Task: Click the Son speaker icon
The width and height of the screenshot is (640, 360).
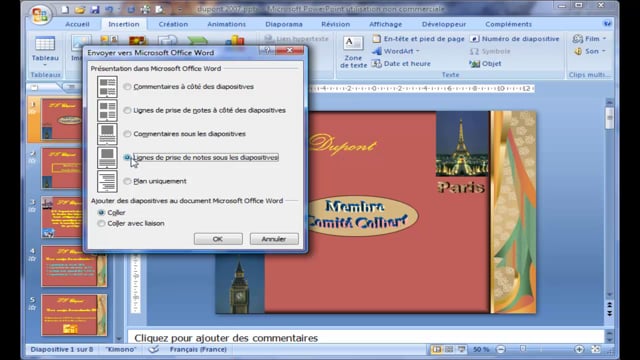Action: pos(578,51)
